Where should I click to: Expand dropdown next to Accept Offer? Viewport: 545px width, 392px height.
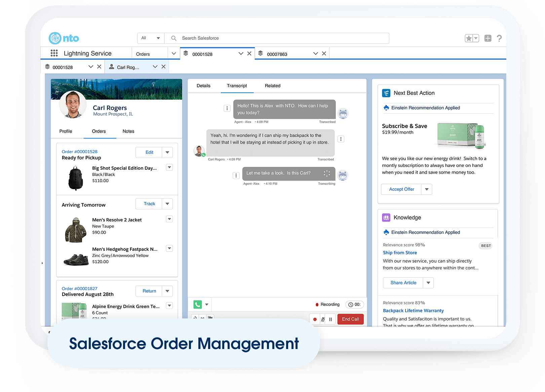coord(427,189)
